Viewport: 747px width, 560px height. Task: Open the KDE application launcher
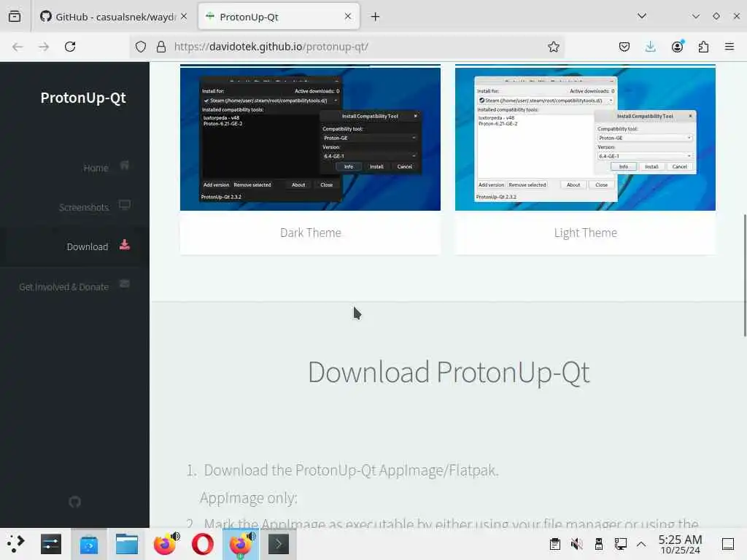click(x=16, y=544)
